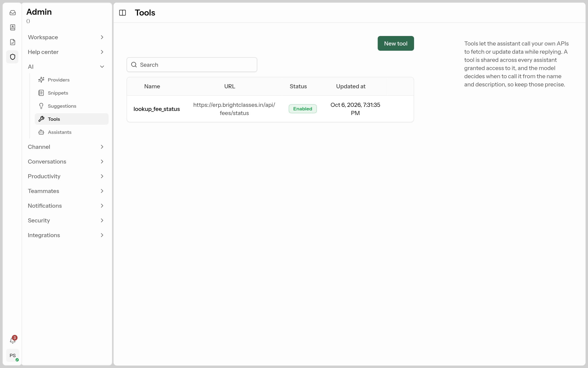Focus the Search tools field
This screenshot has height=368, width=588.
coord(192,65)
